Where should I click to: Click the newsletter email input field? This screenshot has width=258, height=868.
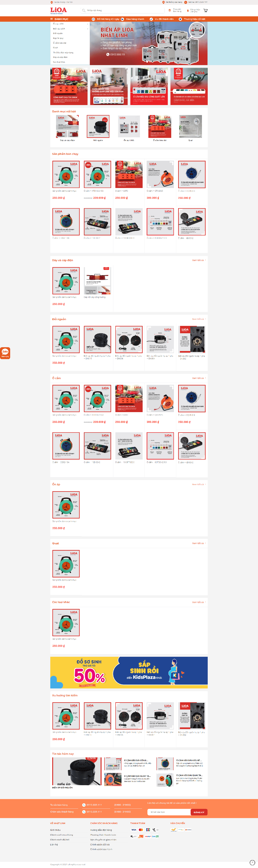(169, 812)
